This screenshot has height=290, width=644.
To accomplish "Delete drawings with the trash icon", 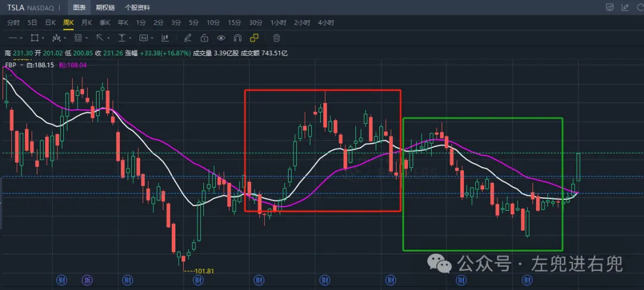I will tap(277, 38).
